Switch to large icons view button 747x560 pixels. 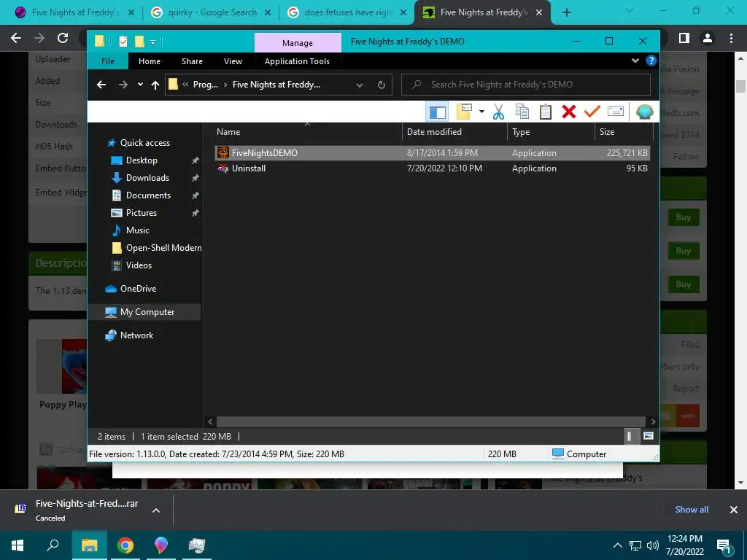tap(649, 436)
